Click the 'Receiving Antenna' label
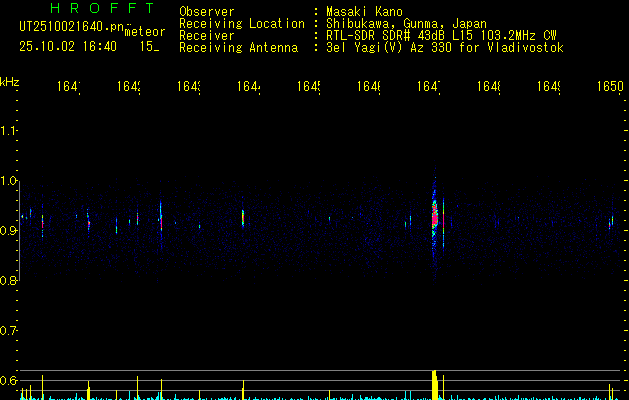Image resolution: width=629 pixels, height=400 pixels. click(238, 48)
